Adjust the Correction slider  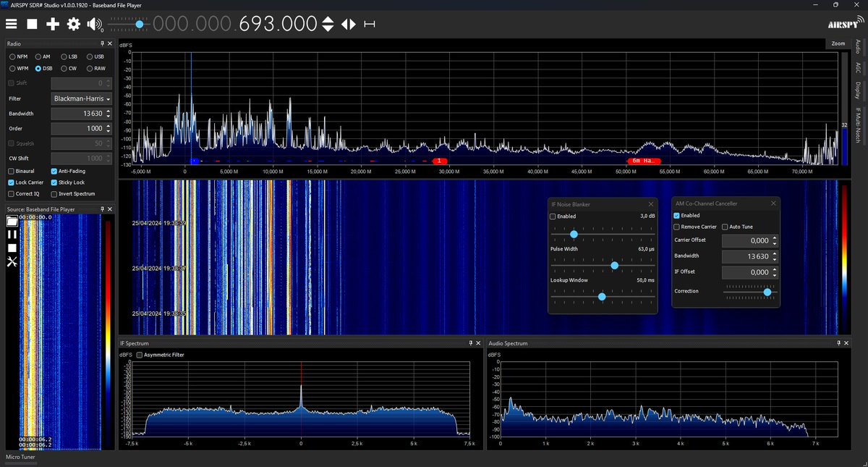point(751,291)
